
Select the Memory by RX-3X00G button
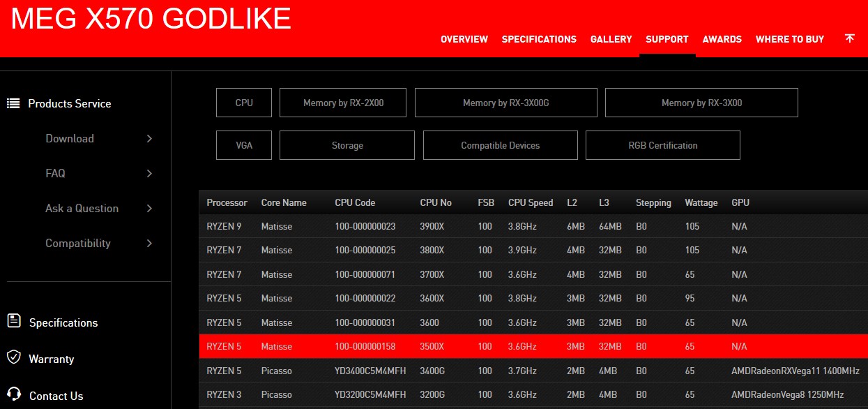click(506, 103)
